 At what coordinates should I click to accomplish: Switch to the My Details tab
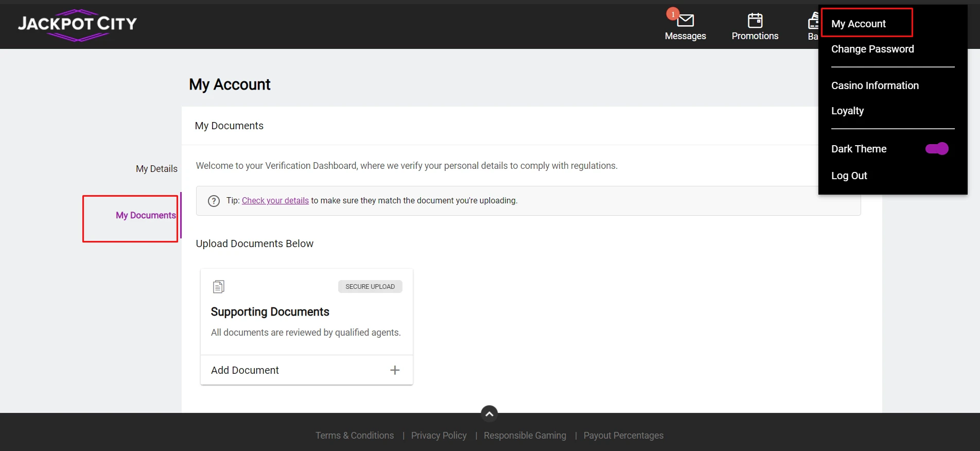pos(156,169)
